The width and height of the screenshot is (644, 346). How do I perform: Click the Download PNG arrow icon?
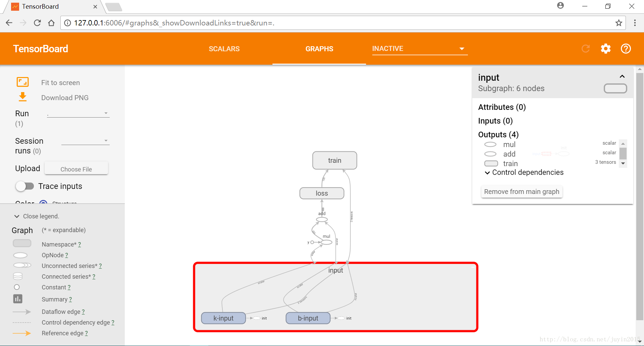pyautogui.click(x=22, y=97)
